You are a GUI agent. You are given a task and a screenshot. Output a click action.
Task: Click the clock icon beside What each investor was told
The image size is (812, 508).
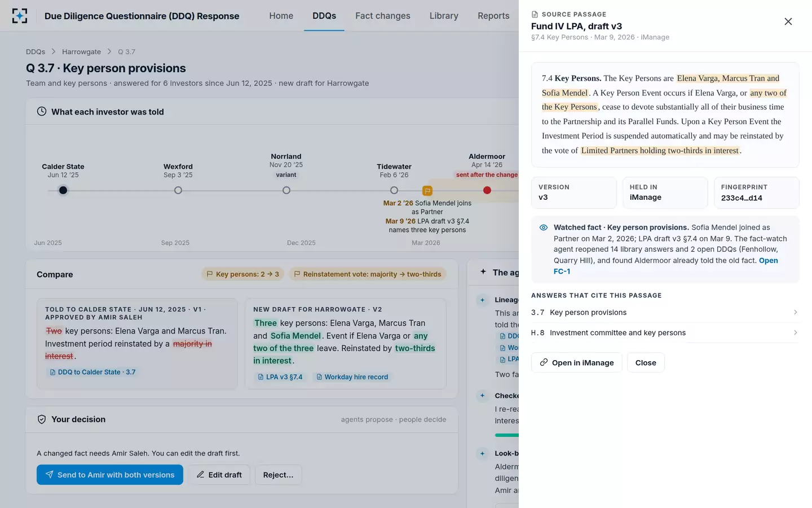42,111
